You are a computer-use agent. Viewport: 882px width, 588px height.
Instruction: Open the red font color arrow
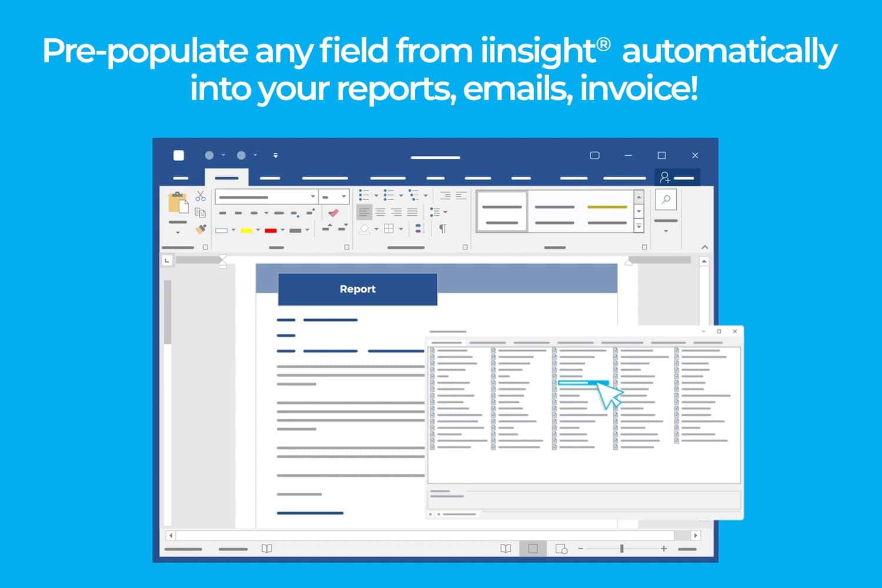click(283, 230)
